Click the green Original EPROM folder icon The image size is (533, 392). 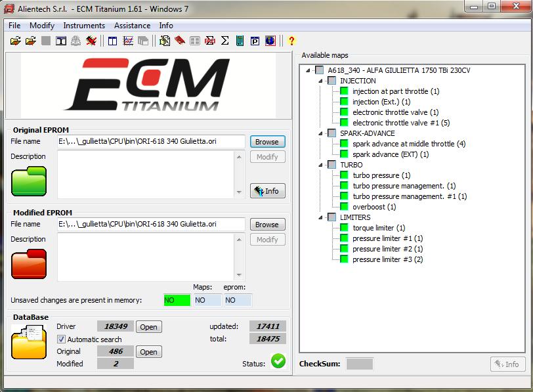click(x=29, y=181)
